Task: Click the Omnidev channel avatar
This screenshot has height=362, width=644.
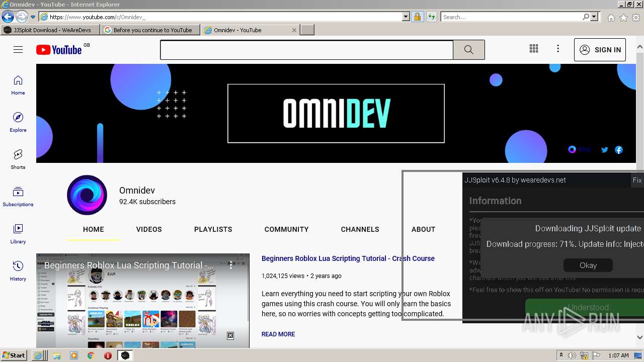Action: coord(87,195)
